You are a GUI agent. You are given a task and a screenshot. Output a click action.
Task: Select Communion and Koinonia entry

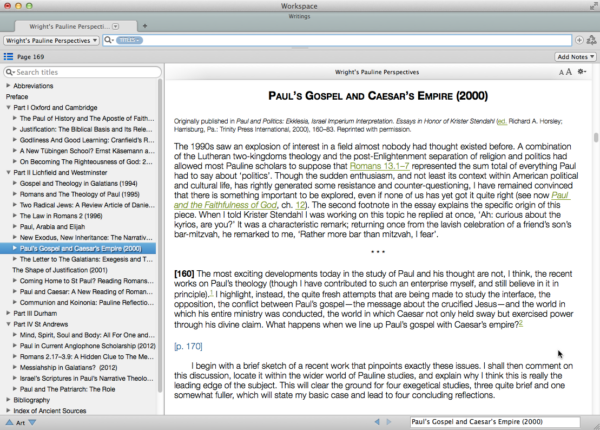coord(87,302)
